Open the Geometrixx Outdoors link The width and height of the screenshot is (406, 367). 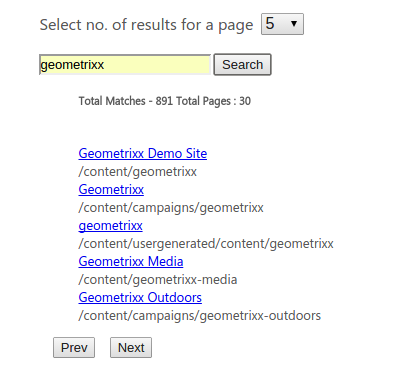click(x=140, y=297)
